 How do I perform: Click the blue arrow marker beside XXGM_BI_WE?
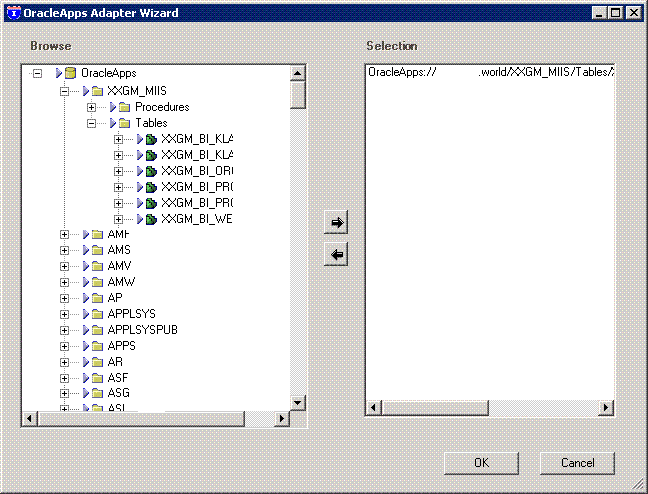click(x=140, y=219)
